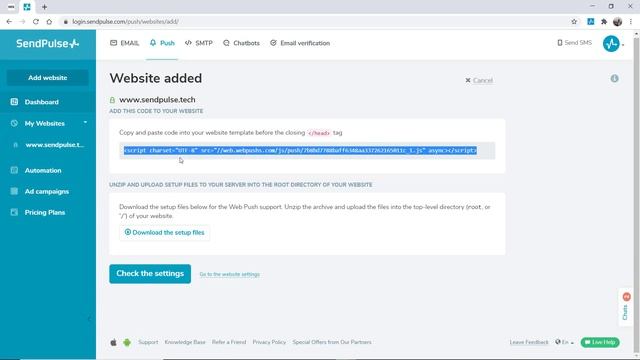
Task: Open Ad campaigns in sidebar
Action: [48, 191]
